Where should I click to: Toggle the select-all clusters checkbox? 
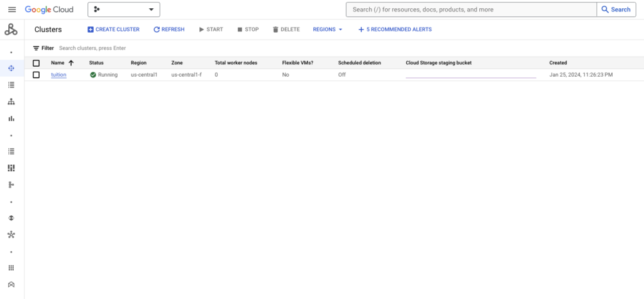36,63
